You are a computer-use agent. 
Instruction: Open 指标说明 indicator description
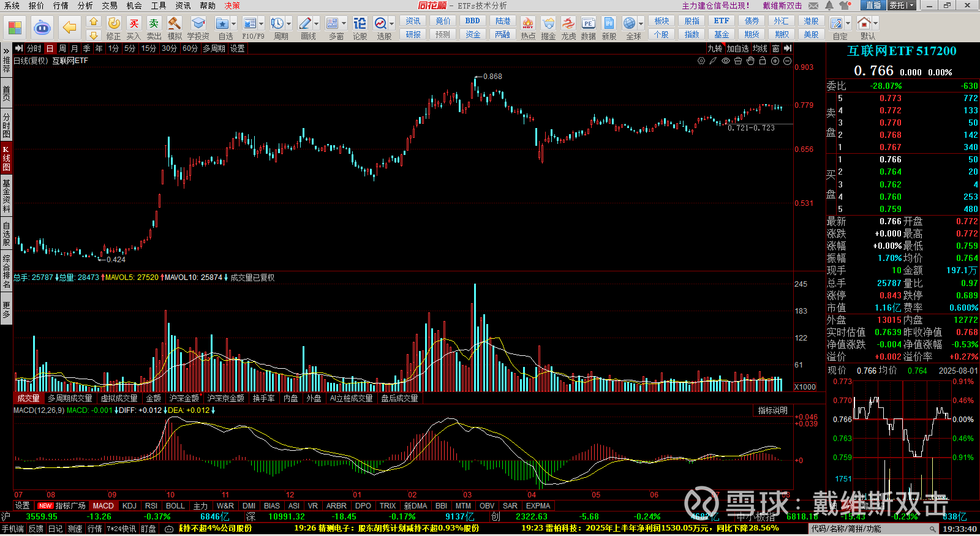tap(773, 410)
